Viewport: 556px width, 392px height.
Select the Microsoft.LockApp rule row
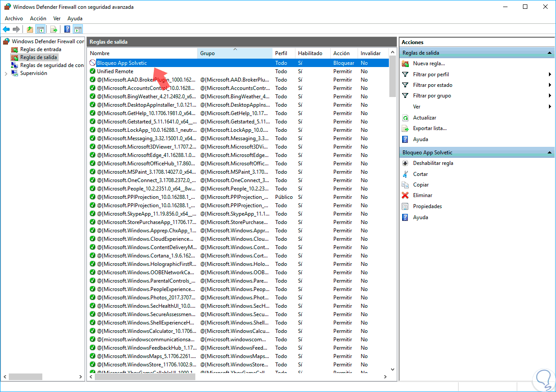click(x=238, y=130)
